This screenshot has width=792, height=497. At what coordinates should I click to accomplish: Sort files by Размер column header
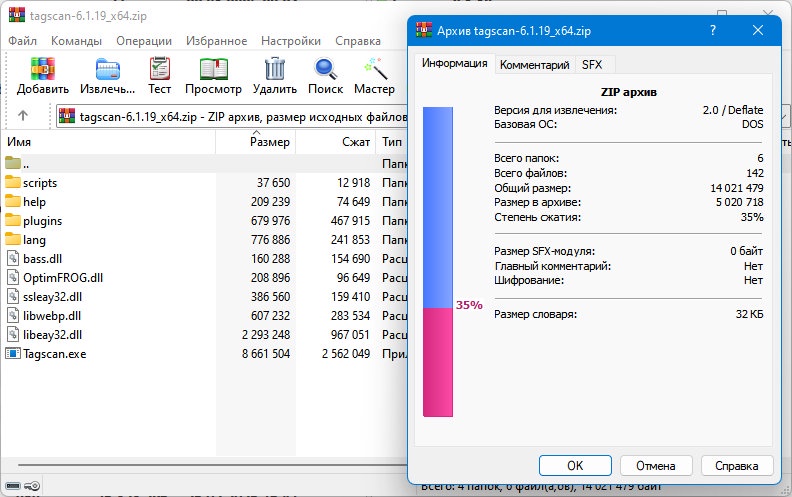click(256, 142)
